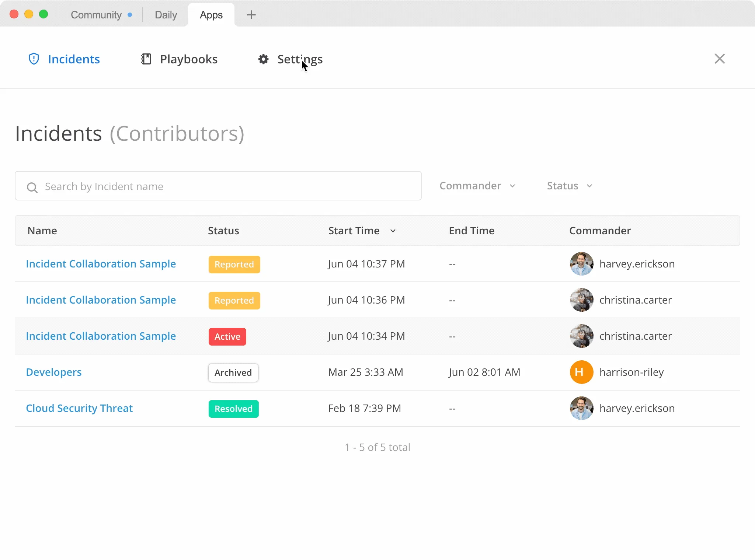
Task: Click the orange H avatar for harrison-riley
Action: point(581,372)
